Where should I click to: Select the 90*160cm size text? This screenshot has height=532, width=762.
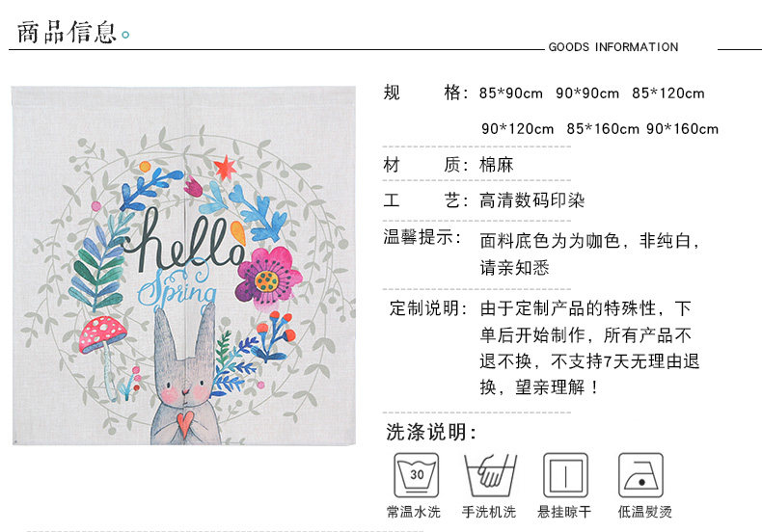682,129
